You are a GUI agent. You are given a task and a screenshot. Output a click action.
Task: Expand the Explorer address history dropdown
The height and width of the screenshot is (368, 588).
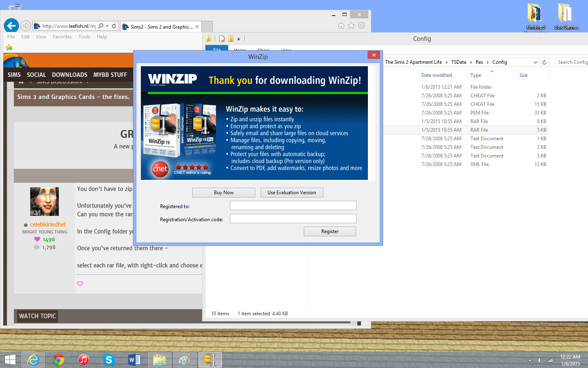coord(535,62)
